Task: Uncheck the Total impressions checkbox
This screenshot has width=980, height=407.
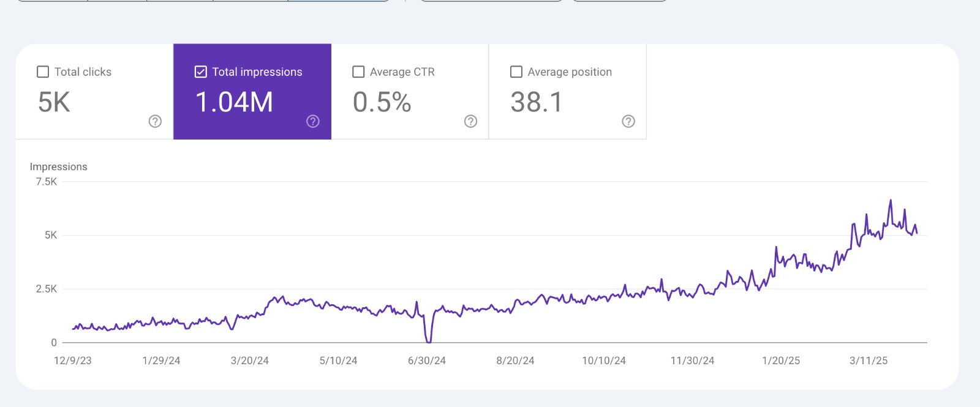Action: pos(201,72)
